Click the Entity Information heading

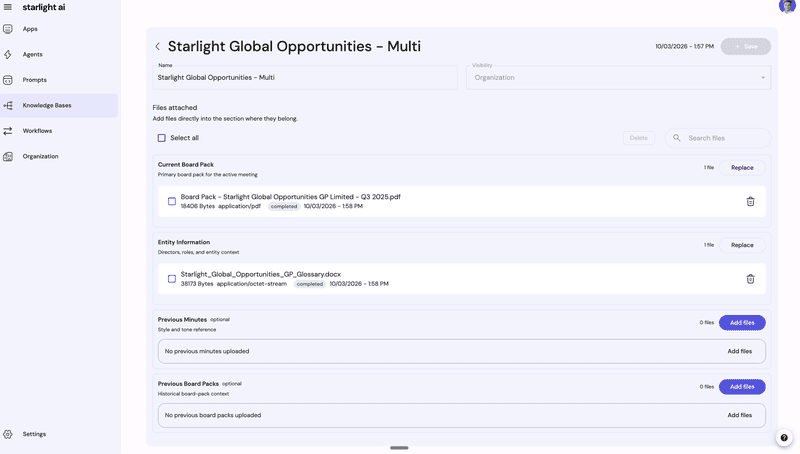point(184,242)
